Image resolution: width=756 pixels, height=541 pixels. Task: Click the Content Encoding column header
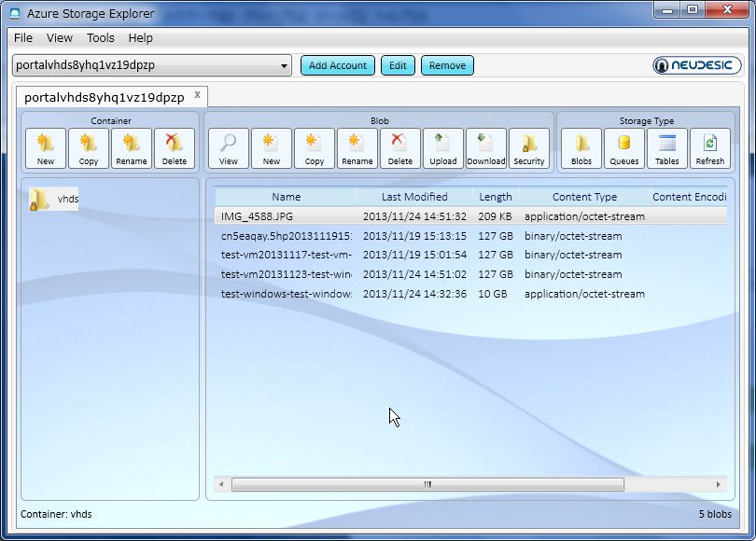(689, 197)
